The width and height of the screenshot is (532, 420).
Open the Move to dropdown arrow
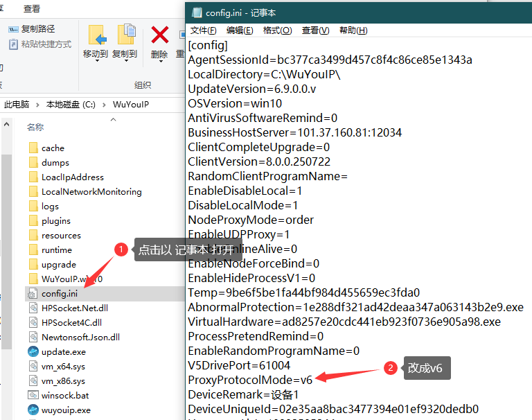97,61
